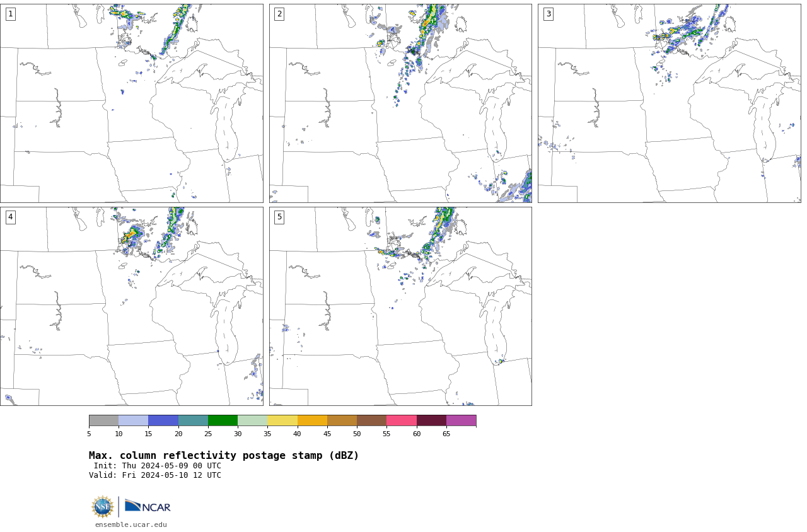This screenshot has width=807, height=532.
Task: Click the colorbar tick label 35
Action: click(267, 434)
